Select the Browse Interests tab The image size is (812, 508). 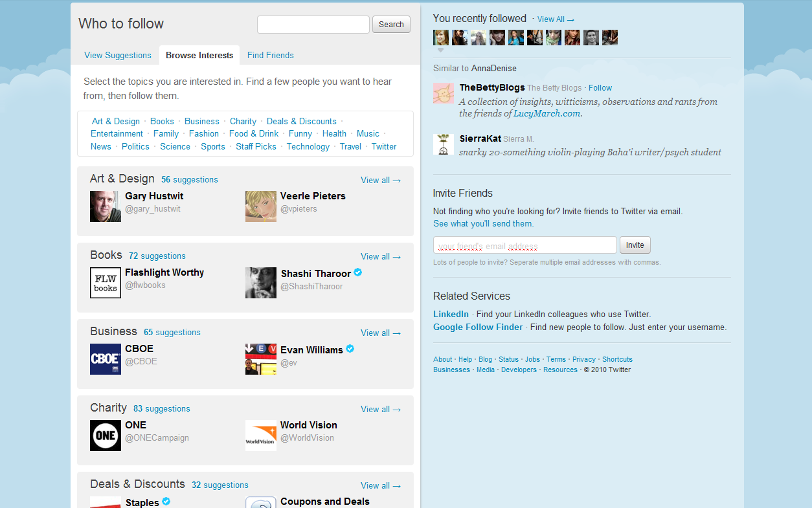pos(199,55)
